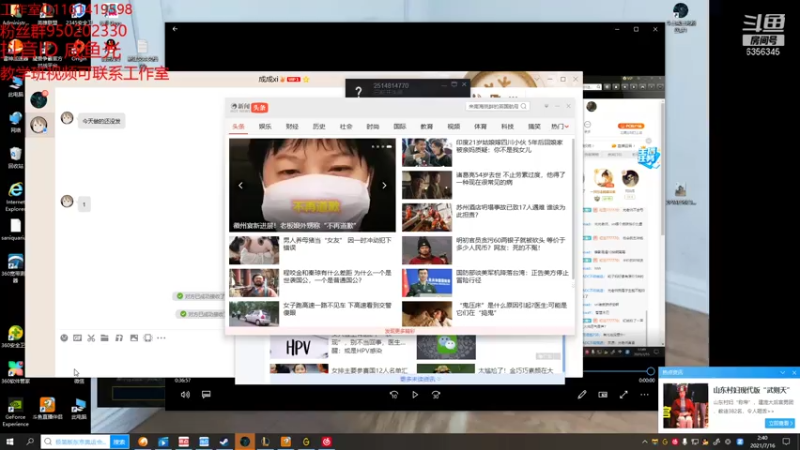Open the image send icon in chat toolbar

[x=134, y=338]
